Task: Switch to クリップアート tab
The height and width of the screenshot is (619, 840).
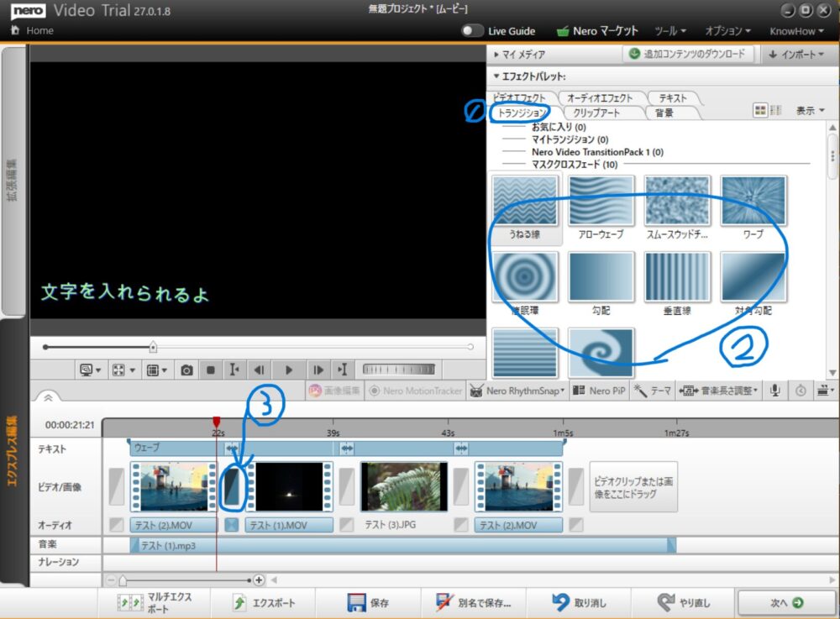Action: [x=596, y=113]
